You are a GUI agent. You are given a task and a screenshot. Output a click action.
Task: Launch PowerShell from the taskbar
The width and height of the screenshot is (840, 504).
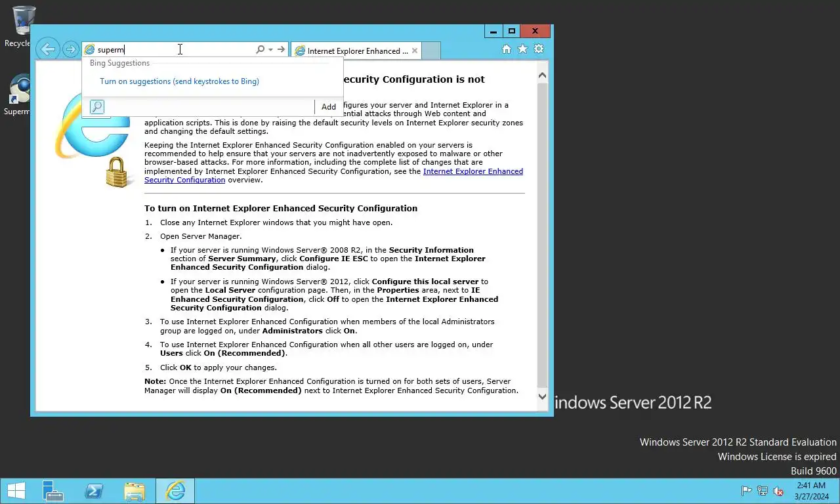[x=94, y=491]
